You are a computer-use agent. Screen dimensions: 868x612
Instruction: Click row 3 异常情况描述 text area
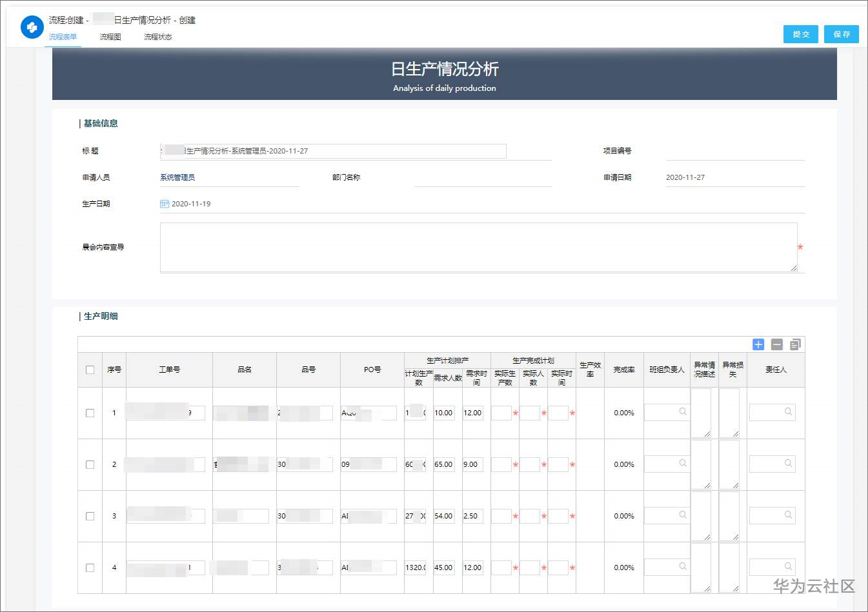(x=701, y=516)
